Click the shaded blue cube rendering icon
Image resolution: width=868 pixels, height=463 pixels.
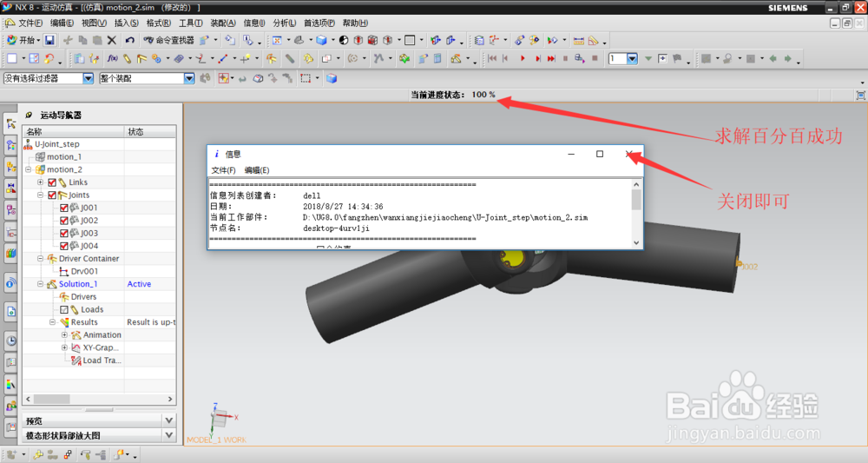pyautogui.click(x=321, y=41)
